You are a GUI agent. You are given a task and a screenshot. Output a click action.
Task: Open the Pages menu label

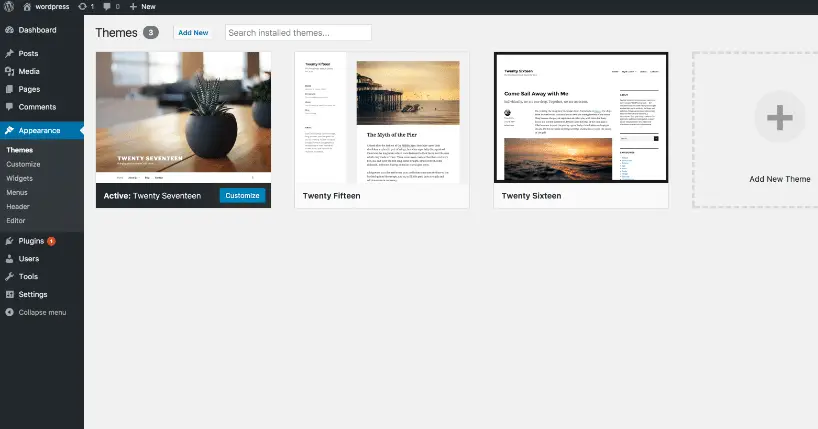29,89
